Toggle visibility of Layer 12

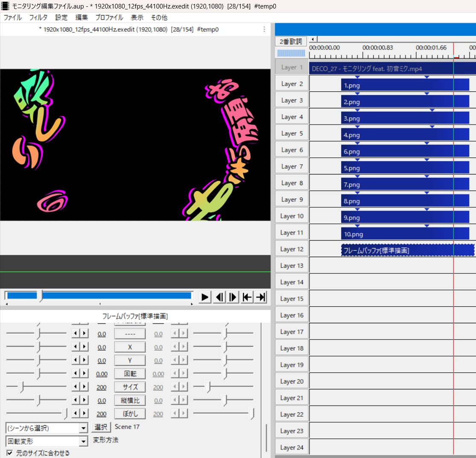[x=292, y=249]
